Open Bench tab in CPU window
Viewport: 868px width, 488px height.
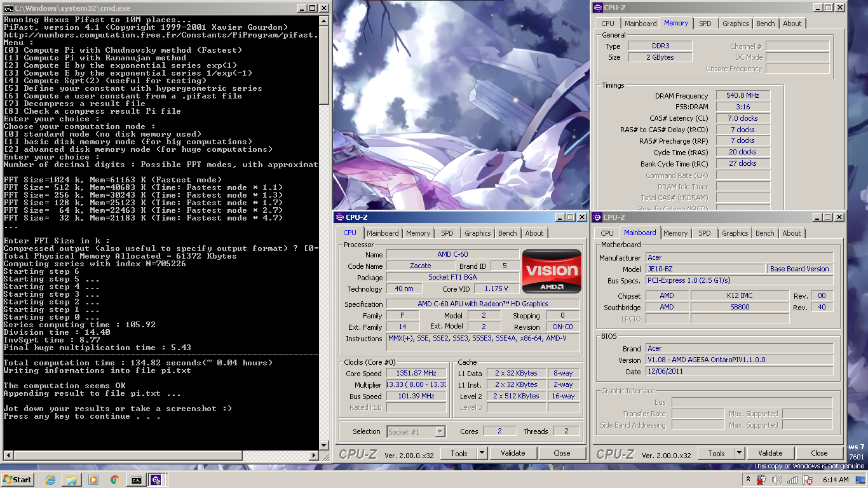tap(508, 233)
